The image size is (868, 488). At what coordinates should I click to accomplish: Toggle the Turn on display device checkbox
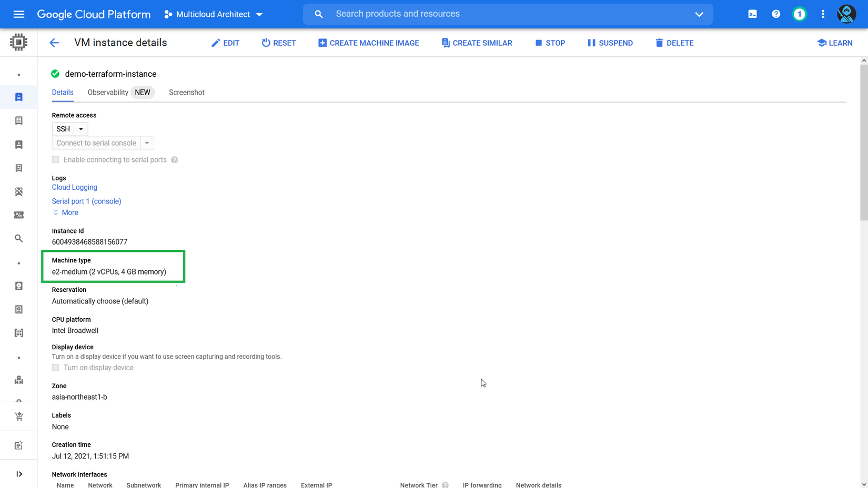coord(55,368)
